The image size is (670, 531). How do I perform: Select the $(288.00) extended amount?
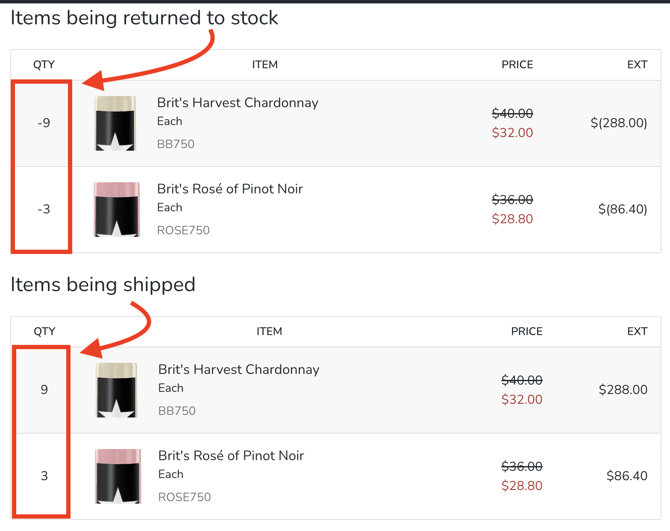coord(618,123)
